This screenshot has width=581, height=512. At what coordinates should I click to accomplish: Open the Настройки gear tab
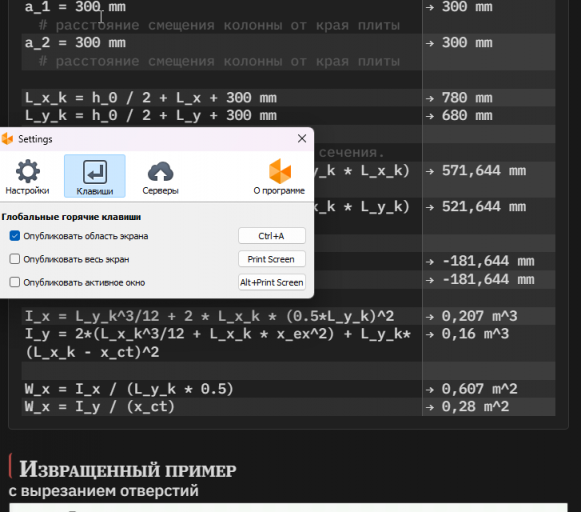pos(27,177)
